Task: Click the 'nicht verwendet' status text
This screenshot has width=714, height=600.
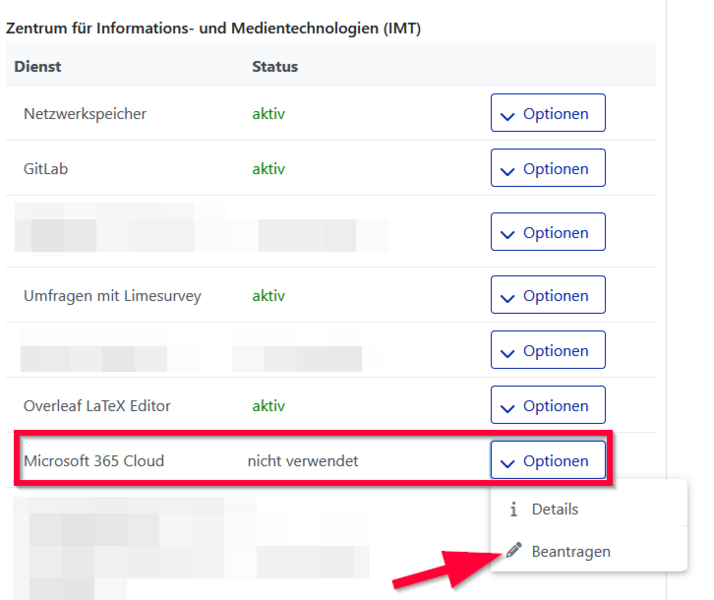Action: tap(303, 461)
